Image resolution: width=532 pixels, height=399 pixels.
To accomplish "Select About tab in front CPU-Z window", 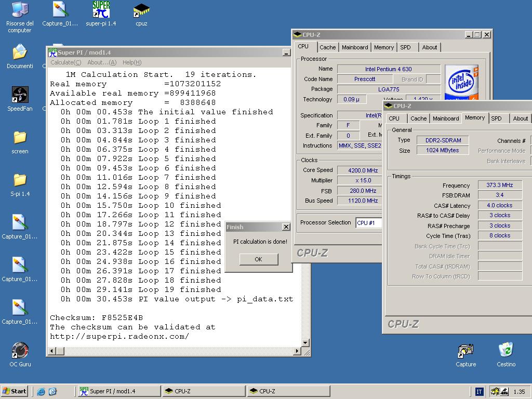I will point(521,118).
